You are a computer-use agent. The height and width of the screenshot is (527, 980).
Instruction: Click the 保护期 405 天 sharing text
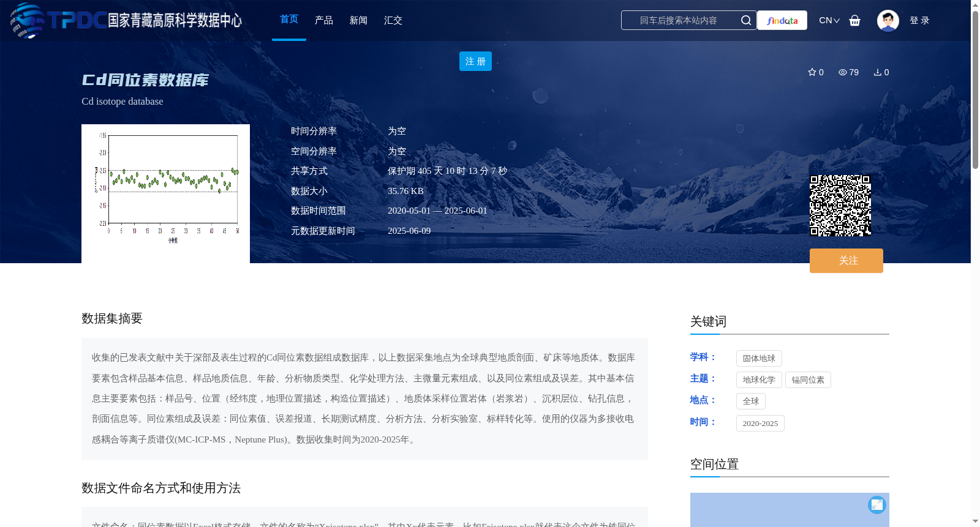pyautogui.click(x=447, y=171)
